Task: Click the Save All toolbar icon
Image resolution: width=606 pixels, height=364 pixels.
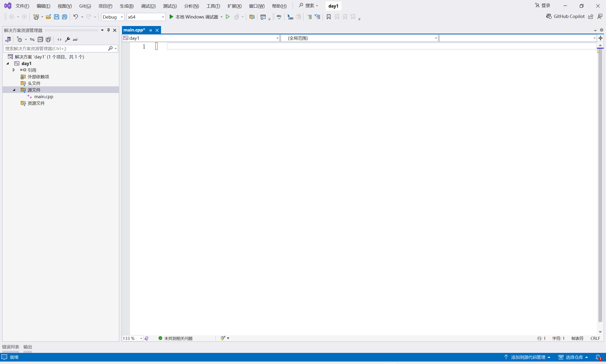Action: pyautogui.click(x=65, y=17)
